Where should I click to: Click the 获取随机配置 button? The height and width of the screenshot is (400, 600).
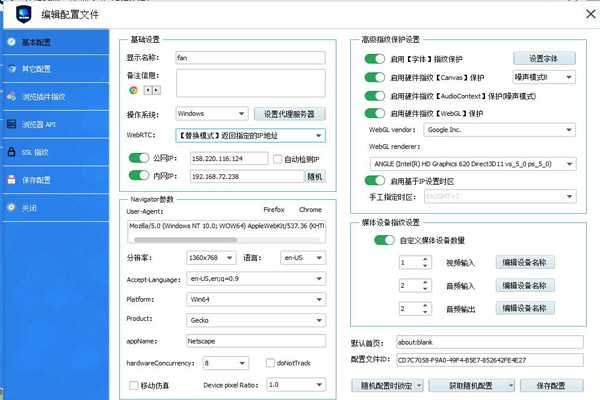[471, 385]
